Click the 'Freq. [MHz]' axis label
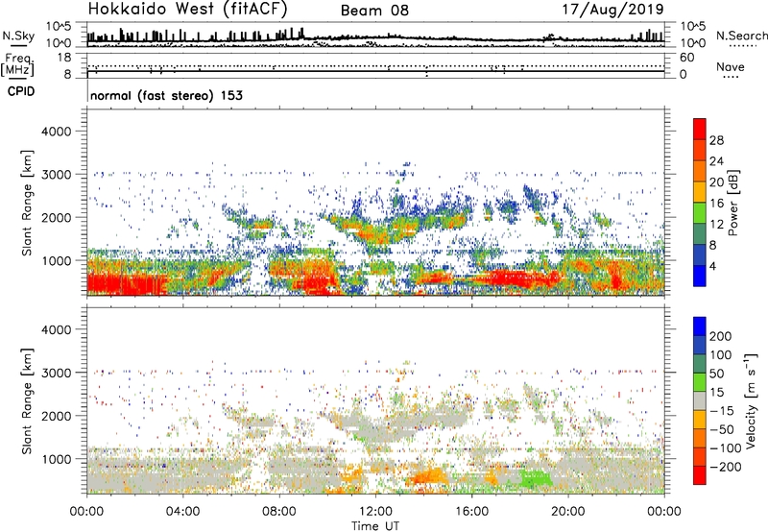The width and height of the screenshot is (768, 532). 17,65
